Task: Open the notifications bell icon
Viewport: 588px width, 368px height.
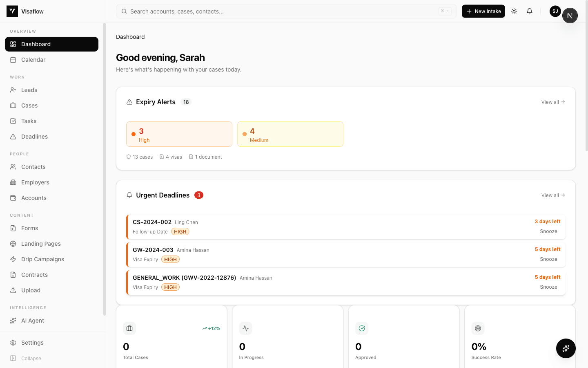Action: coord(530,11)
